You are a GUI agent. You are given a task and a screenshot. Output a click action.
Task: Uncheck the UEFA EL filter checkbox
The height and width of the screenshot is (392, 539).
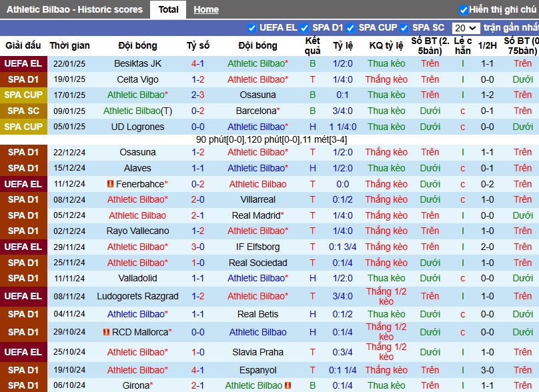[x=251, y=28]
